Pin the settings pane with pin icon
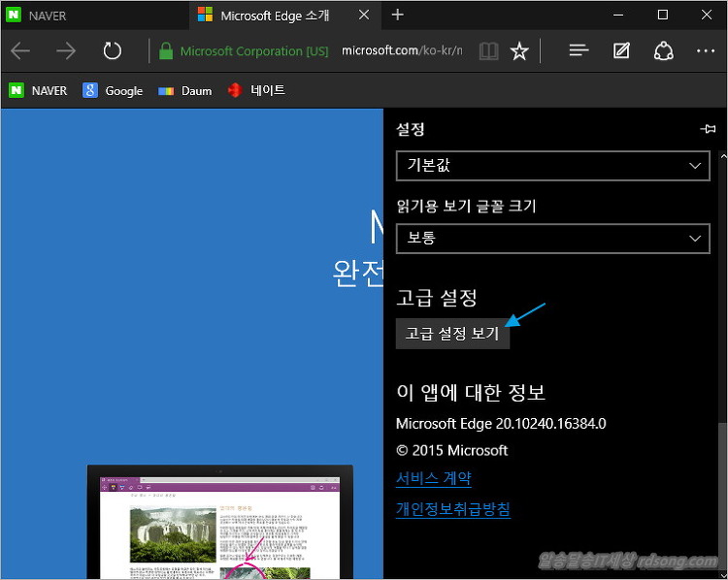This screenshot has width=728, height=580. click(x=708, y=129)
